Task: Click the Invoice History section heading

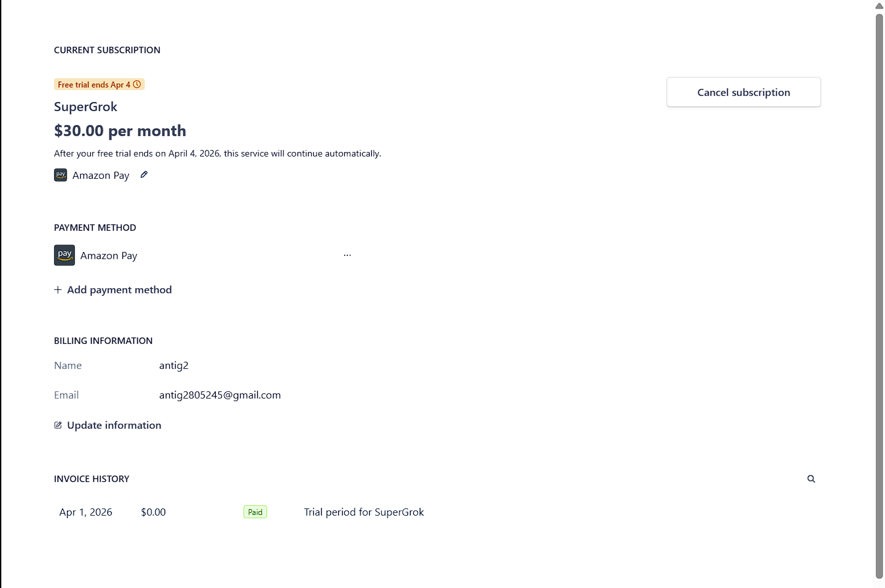Action: (91, 479)
